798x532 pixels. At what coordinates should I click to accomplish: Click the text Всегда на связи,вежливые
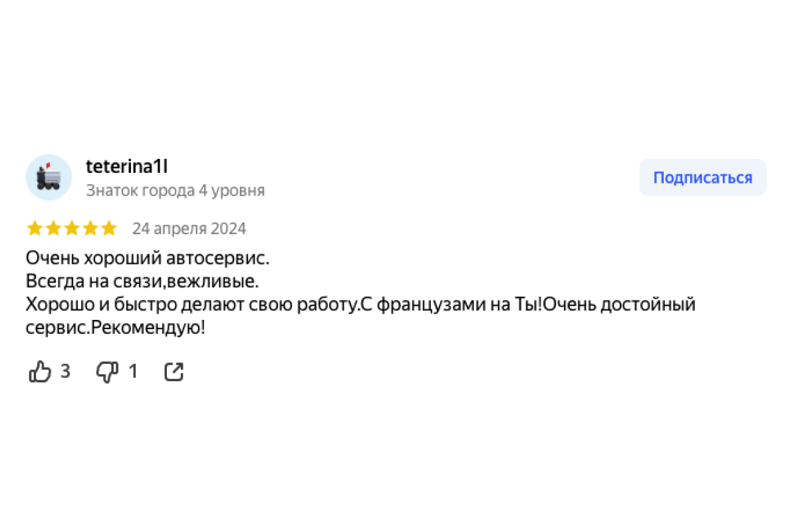click(142, 281)
